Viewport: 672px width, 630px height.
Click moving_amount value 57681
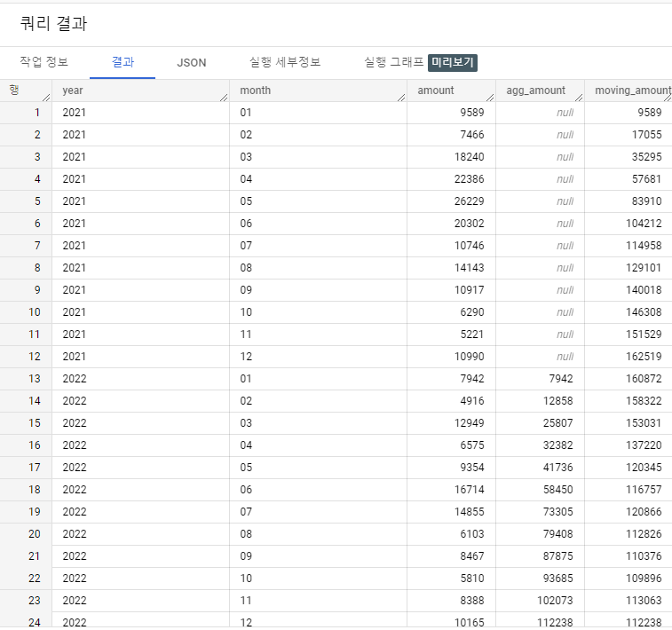[x=647, y=179]
